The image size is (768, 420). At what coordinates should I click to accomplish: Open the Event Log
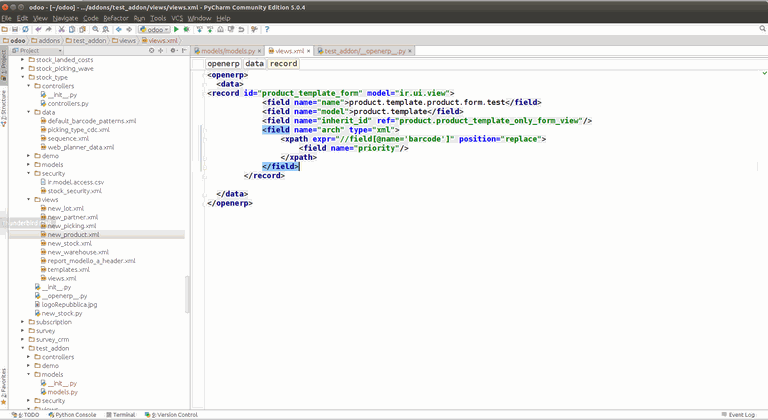(x=738, y=415)
